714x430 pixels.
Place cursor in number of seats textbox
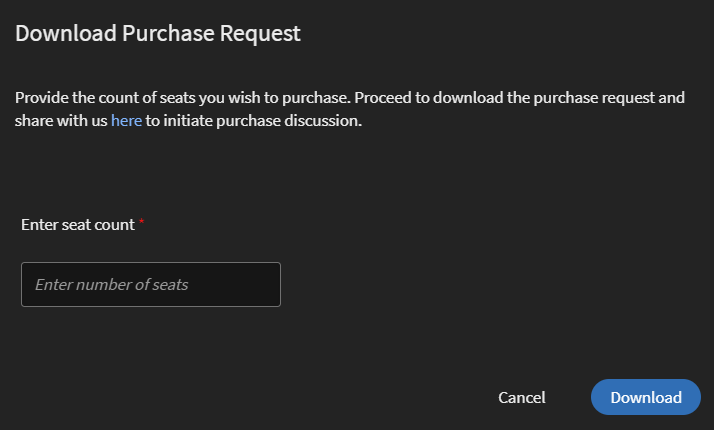[x=151, y=284]
